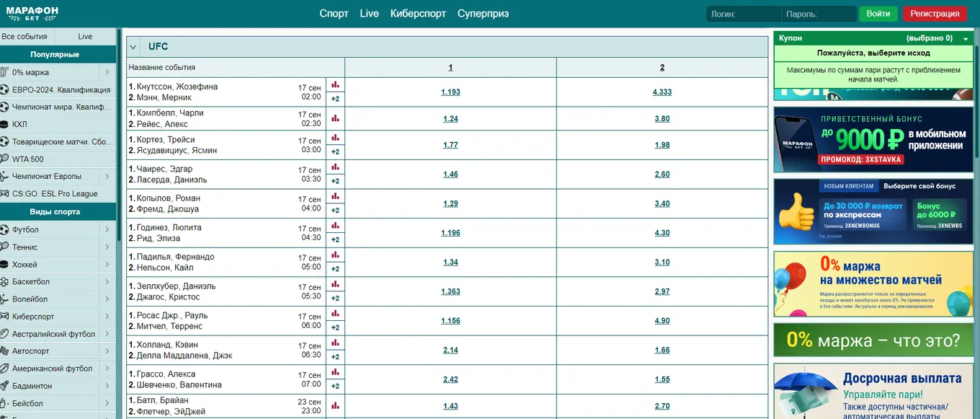Click column header 2 in UFC table
Screen dimensions: 980x419
[x=662, y=67]
